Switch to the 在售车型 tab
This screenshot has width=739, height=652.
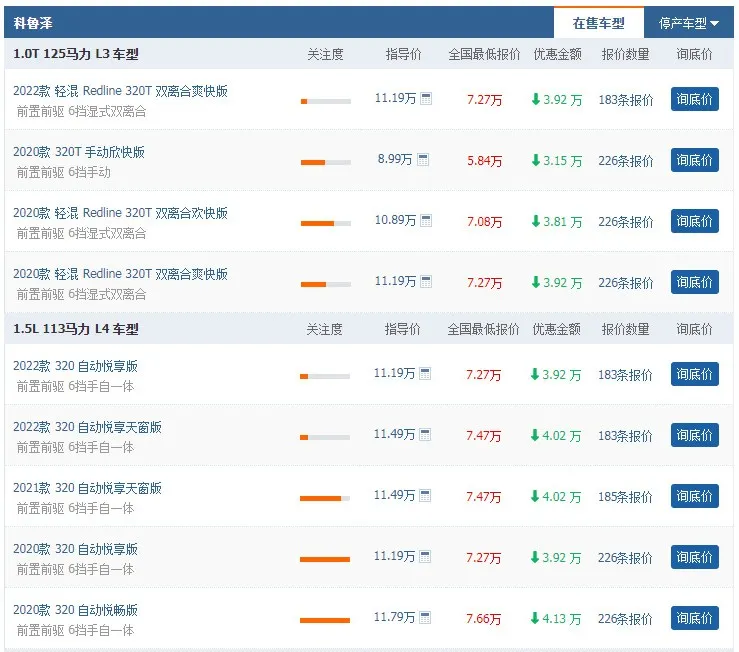click(x=599, y=23)
